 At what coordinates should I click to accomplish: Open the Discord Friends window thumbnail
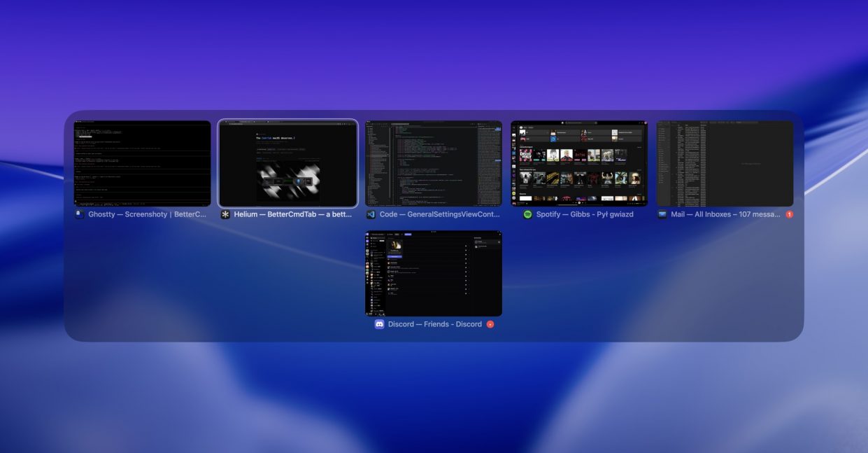[434, 274]
